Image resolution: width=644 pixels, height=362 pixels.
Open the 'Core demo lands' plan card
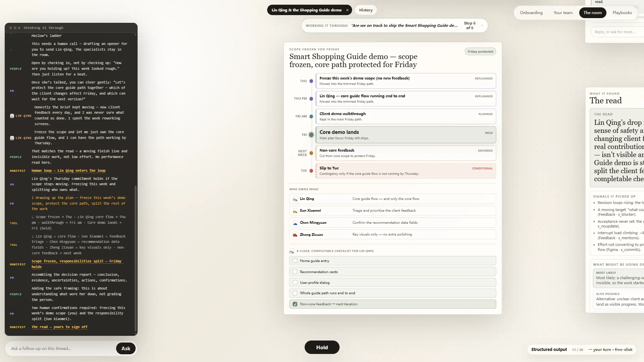[406, 135]
